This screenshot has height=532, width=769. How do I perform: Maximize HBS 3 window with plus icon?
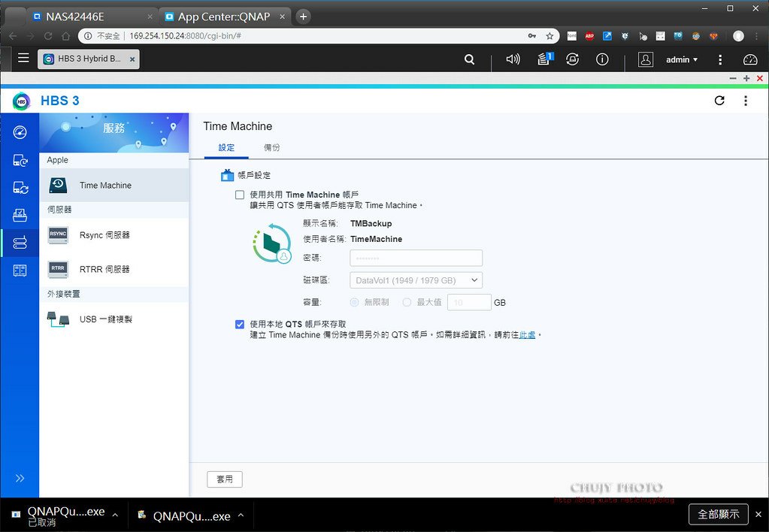point(746,78)
